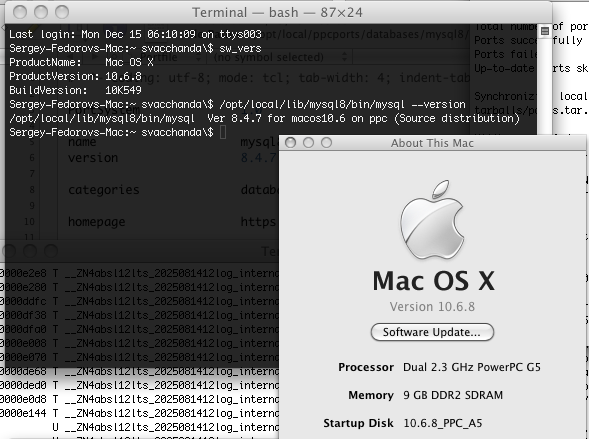The height and width of the screenshot is (439, 589).
Task: Click the About This Mac title bar text
Action: (x=432, y=143)
